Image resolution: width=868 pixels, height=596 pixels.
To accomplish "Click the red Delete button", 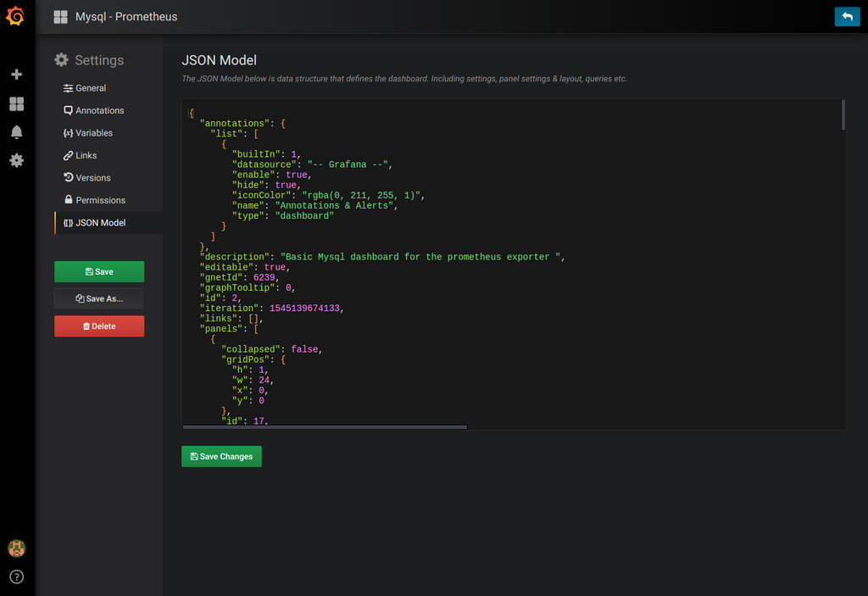I will click(x=99, y=326).
